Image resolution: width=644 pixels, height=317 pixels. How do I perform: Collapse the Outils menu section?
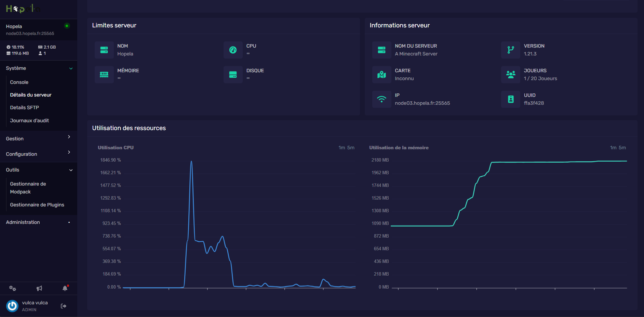39,170
